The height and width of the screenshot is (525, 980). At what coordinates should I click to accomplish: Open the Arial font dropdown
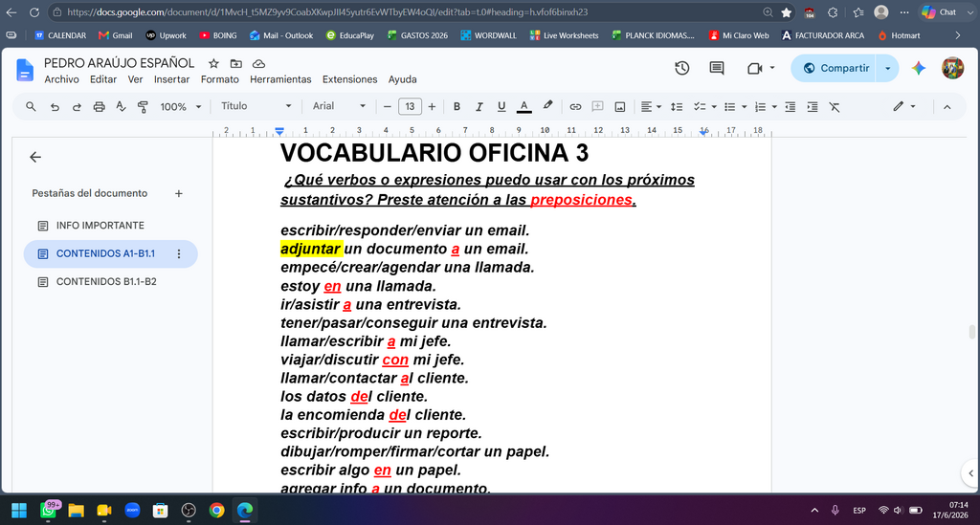click(339, 106)
